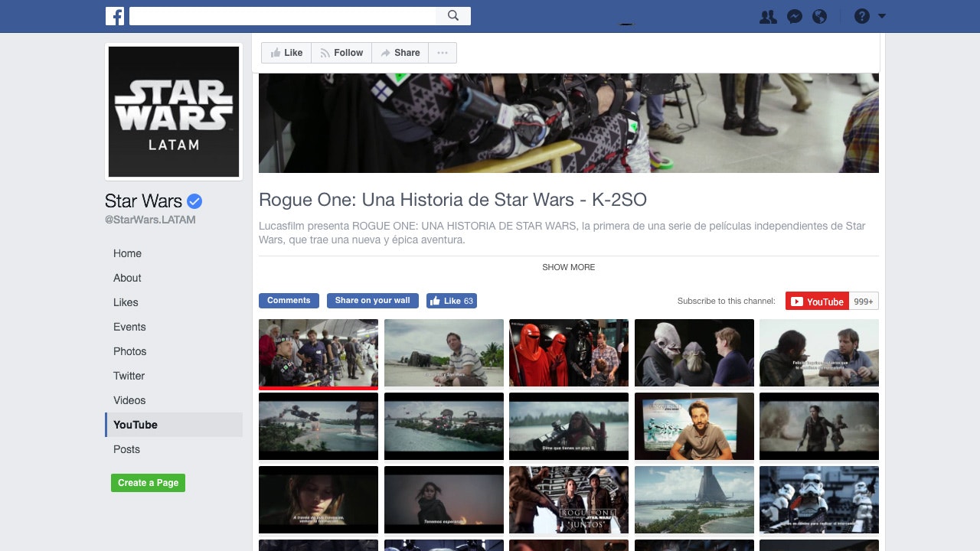The width and height of the screenshot is (980, 551).
Task: Switch to the YouTube sidebar tab
Action: 135,425
